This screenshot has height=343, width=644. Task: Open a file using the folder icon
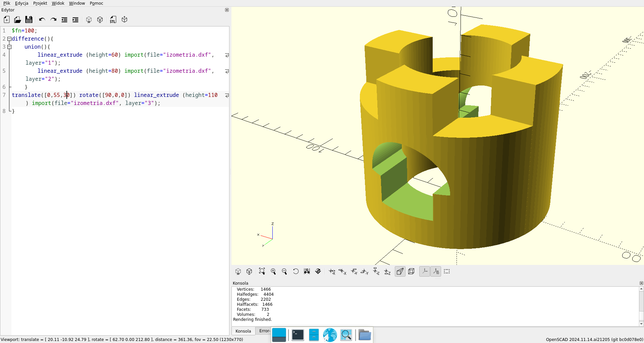point(17,20)
